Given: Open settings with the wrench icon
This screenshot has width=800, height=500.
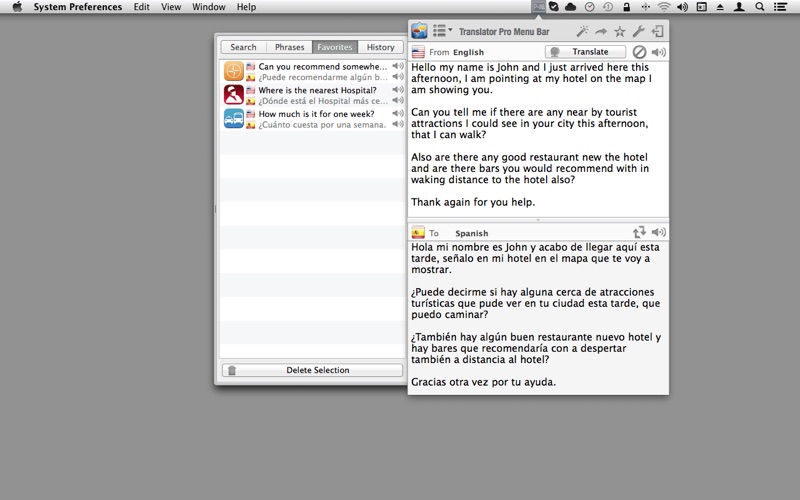Looking at the screenshot, I should [x=638, y=32].
